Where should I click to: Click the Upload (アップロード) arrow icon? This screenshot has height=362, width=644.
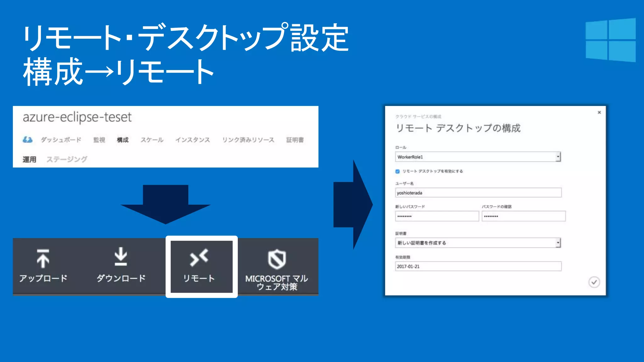pos(43,258)
